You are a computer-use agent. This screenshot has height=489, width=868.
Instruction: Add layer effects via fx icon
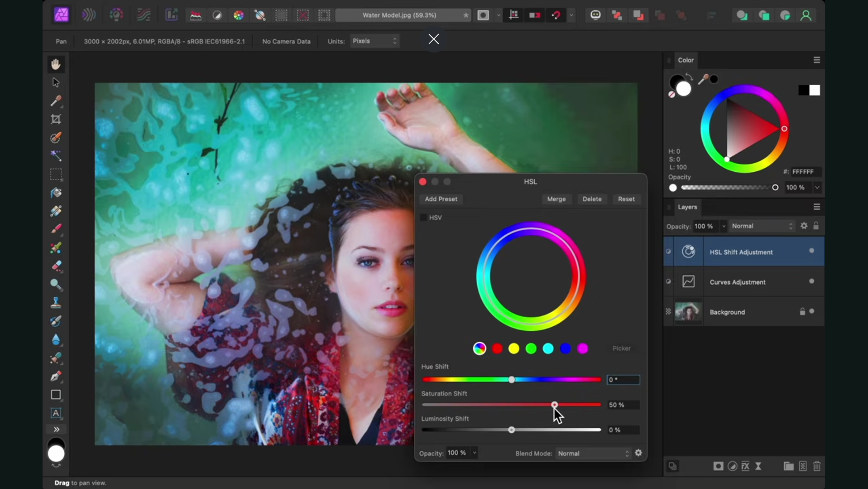pos(745,466)
